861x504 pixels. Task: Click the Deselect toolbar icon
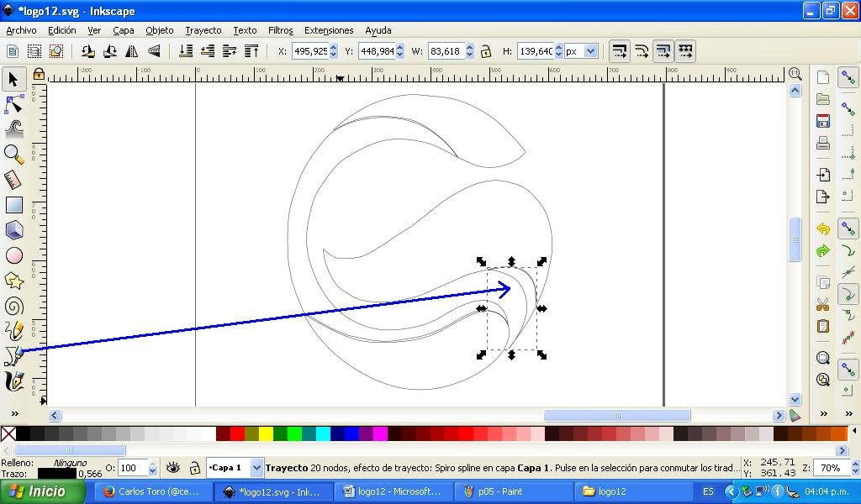pos(56,51)
